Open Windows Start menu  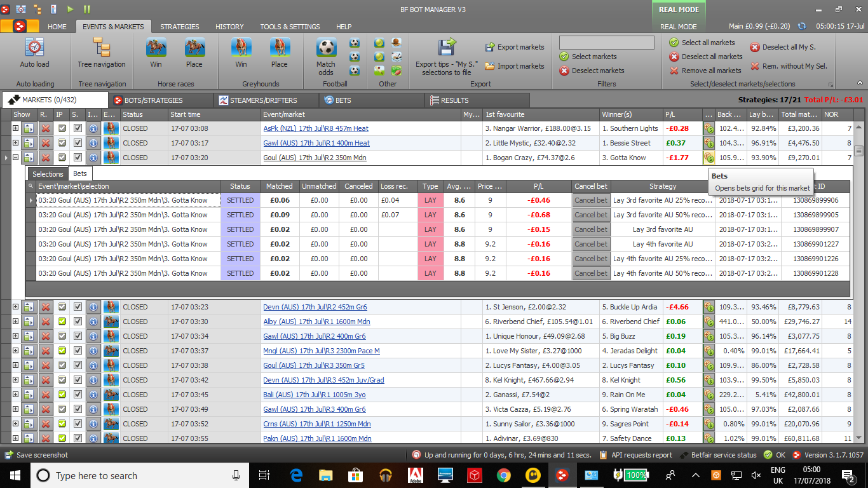coord(15,475)
